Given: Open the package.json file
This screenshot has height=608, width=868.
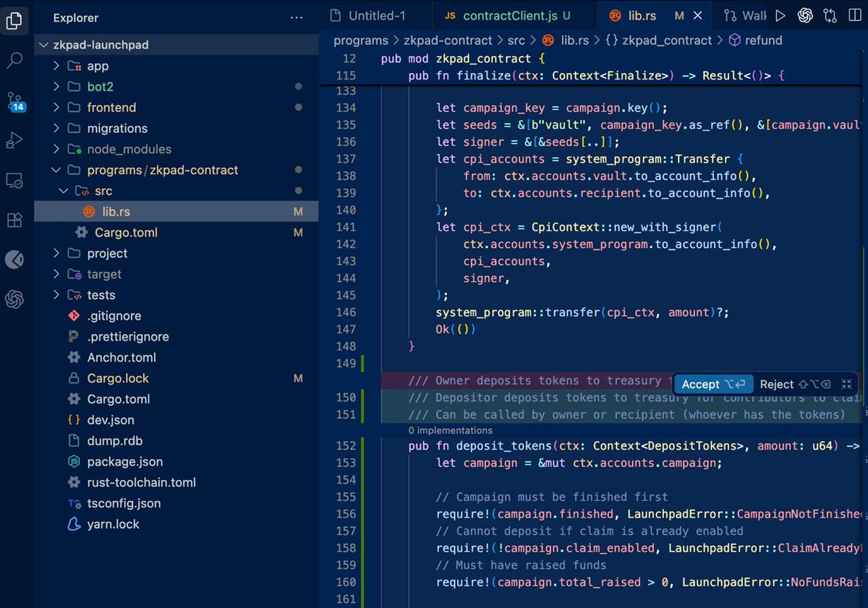Looking at the screenshot, I should 176,462.
